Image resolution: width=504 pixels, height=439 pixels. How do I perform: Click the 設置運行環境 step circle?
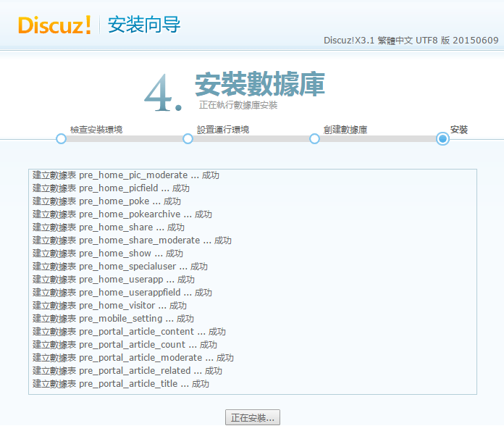[x=188, y=139]
